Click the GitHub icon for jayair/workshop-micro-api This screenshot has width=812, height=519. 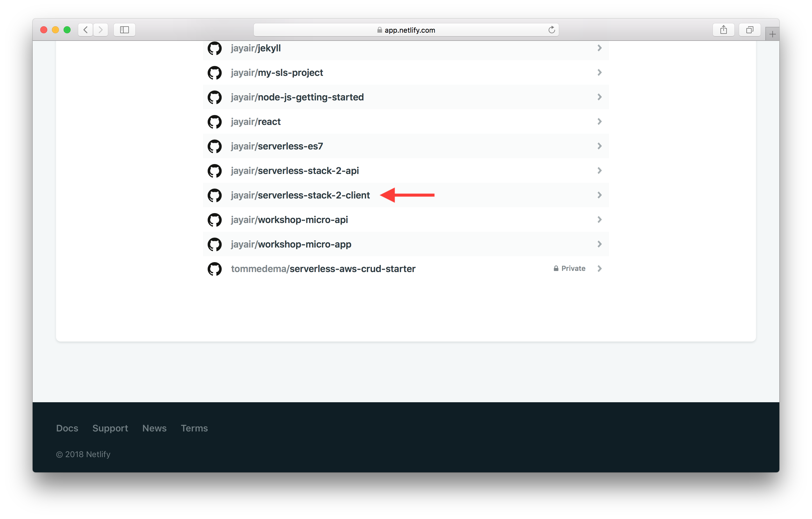215,220
